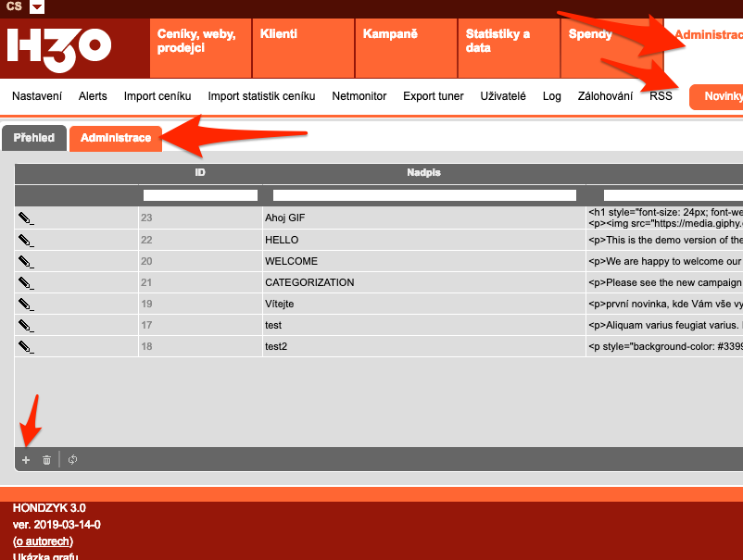Edit the test2 row via pencil icon
The height and width of the screenshot is (560, 743).
tap(26, 346)
